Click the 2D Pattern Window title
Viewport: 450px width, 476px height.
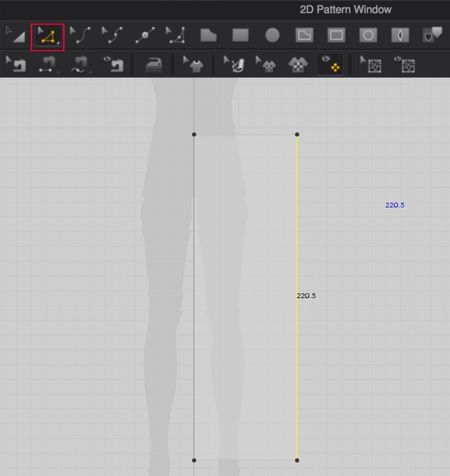pyautogui.click(x=345, y=10)
